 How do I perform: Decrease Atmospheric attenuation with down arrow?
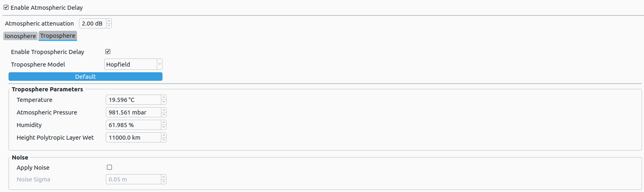coord(109,26)
